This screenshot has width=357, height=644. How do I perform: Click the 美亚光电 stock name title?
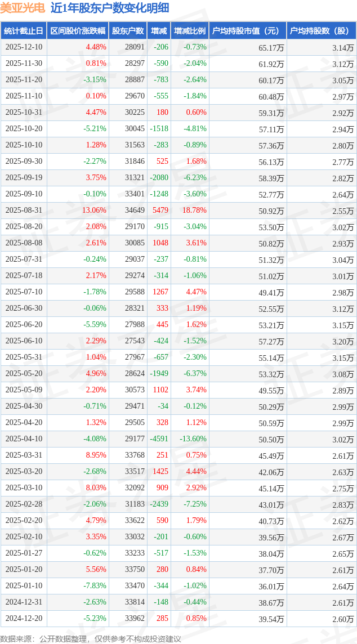(23, 8)
